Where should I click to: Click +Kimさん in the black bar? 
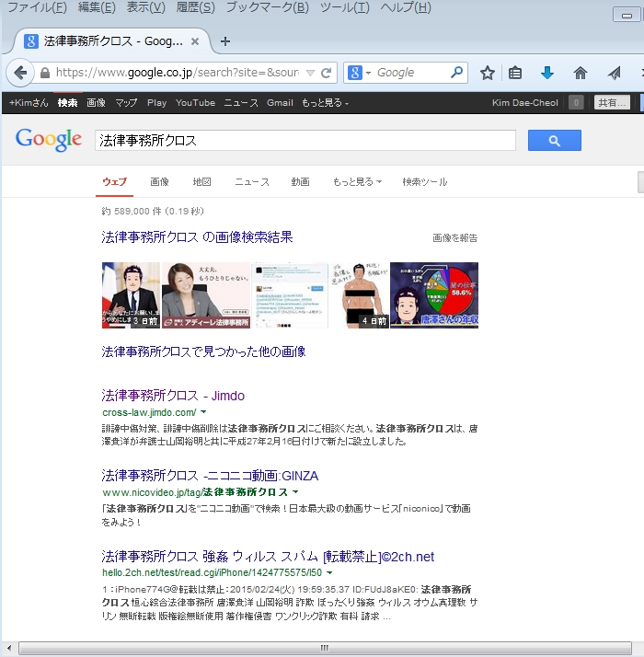pos(29,103)
